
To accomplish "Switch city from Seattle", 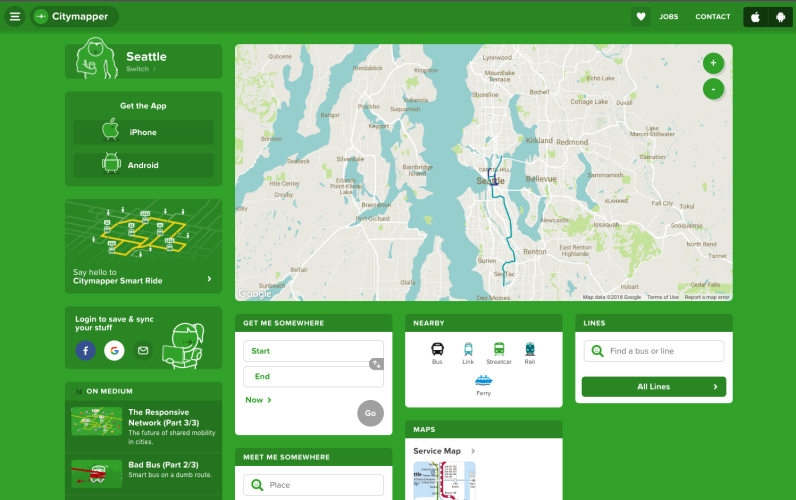I will (x=141, y=69).
